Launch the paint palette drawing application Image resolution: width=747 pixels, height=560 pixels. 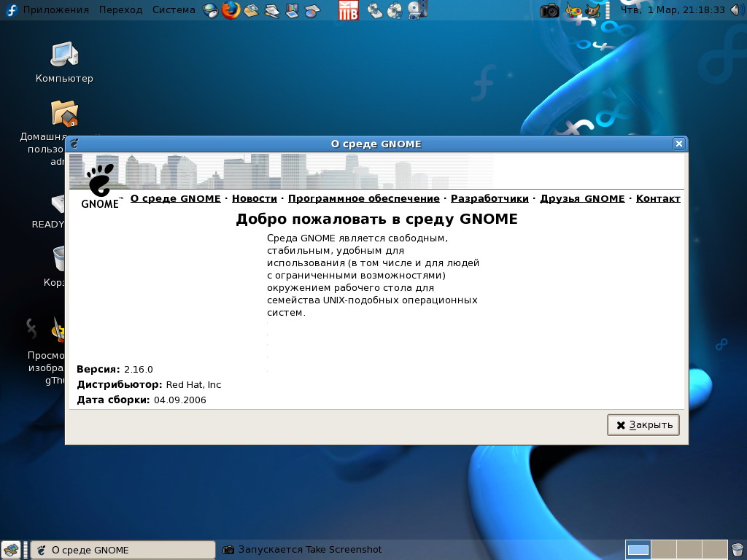(x=573, y=10)
